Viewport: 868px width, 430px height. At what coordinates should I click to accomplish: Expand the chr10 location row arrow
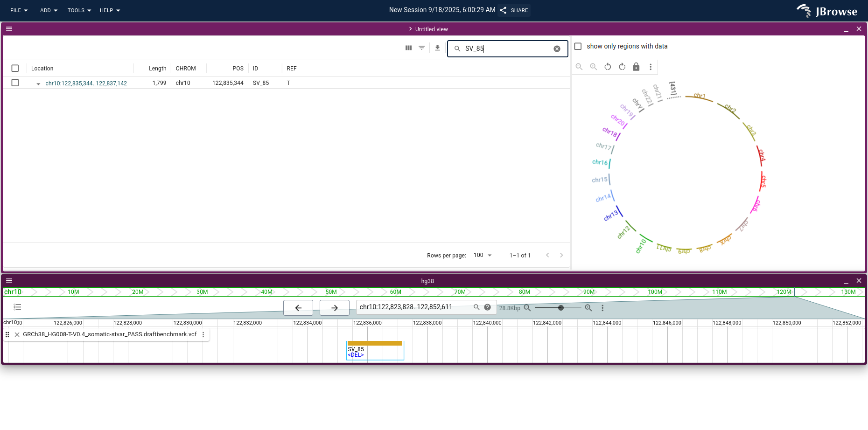click(38, 83)
